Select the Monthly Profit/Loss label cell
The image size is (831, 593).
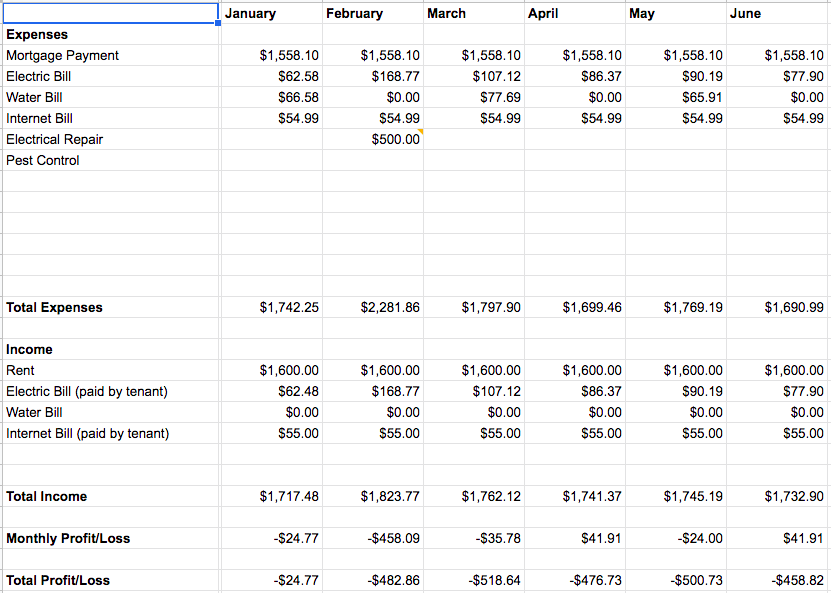point(110,538)
